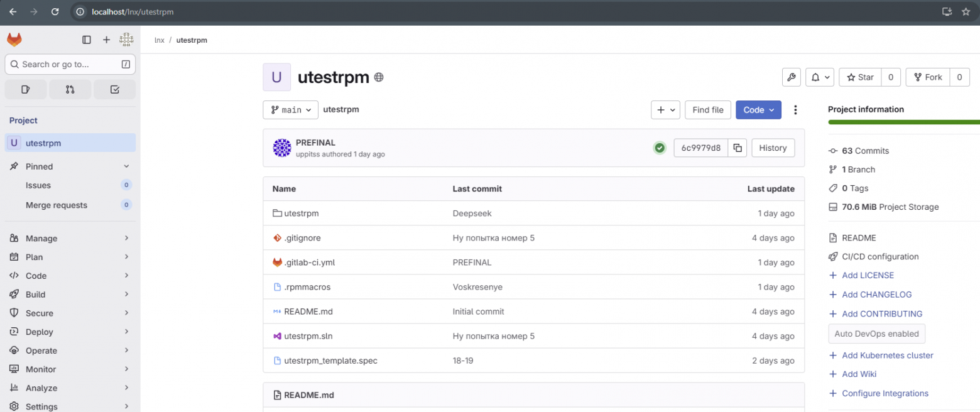Open your to-do list checkmark icon
Viewport: 980px width, 412px height.
114,89
